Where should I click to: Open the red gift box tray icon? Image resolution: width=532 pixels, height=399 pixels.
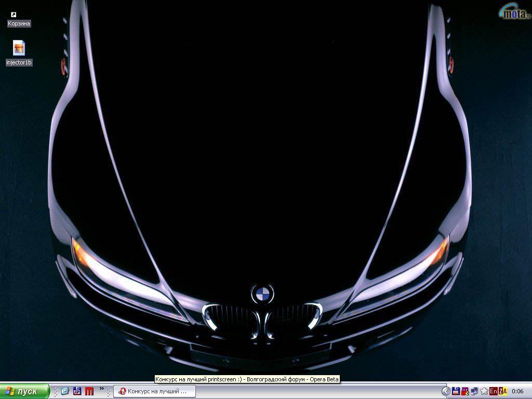(x=465, y=392)
